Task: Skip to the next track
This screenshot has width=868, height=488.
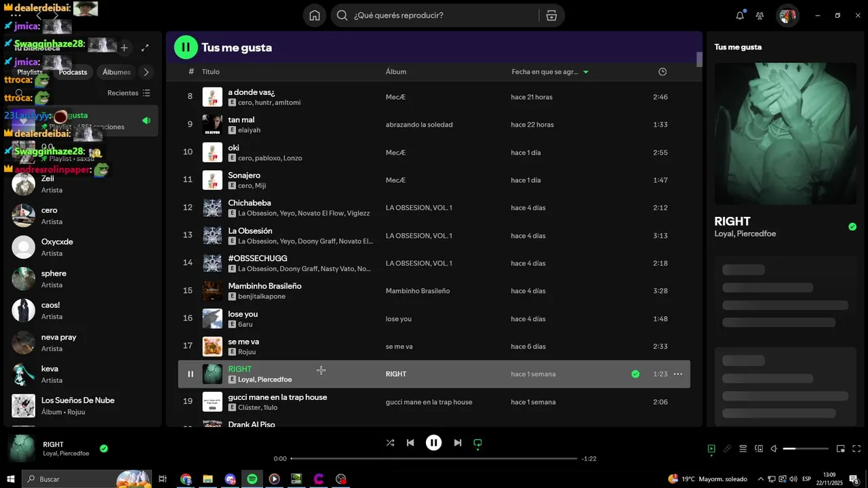Action: [458, 443]
